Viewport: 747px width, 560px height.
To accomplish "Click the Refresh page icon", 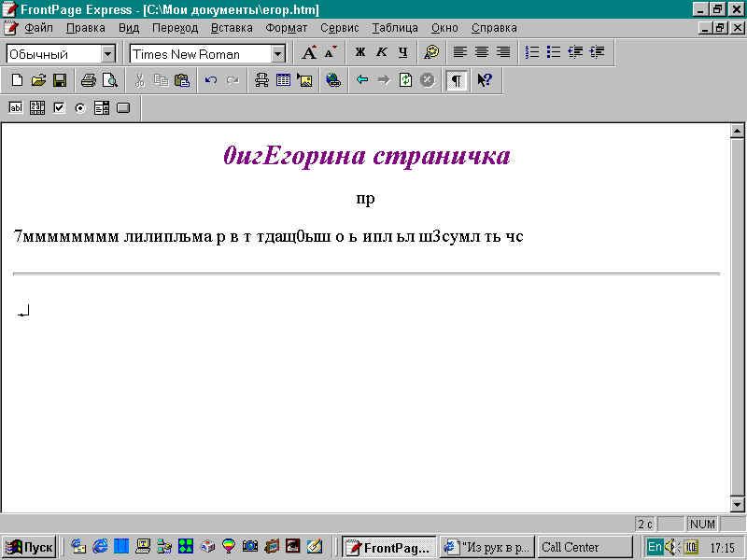I will click(405, 80).
